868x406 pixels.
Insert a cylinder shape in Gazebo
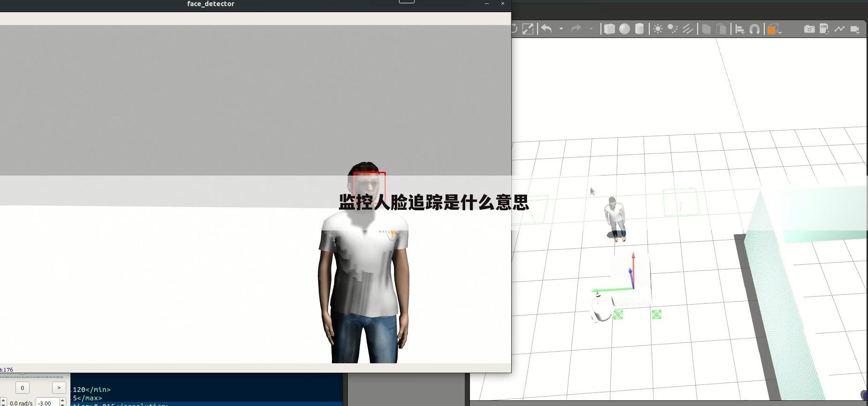point(639,29)
